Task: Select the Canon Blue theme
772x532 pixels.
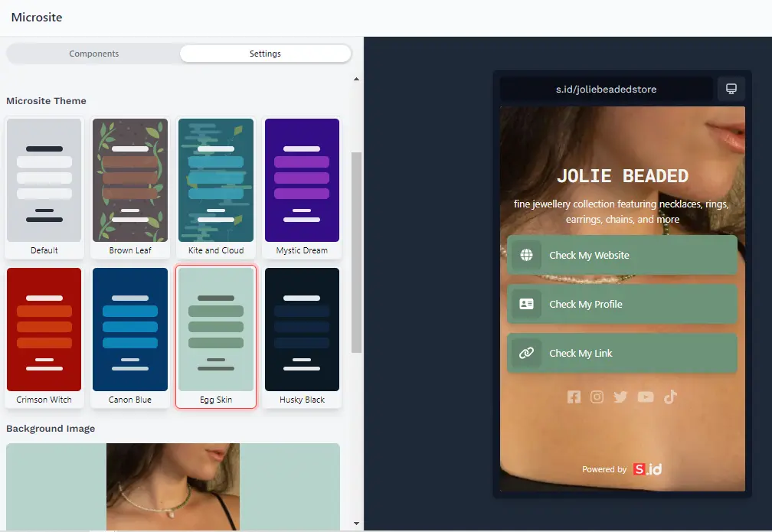Action: point(130,337)
